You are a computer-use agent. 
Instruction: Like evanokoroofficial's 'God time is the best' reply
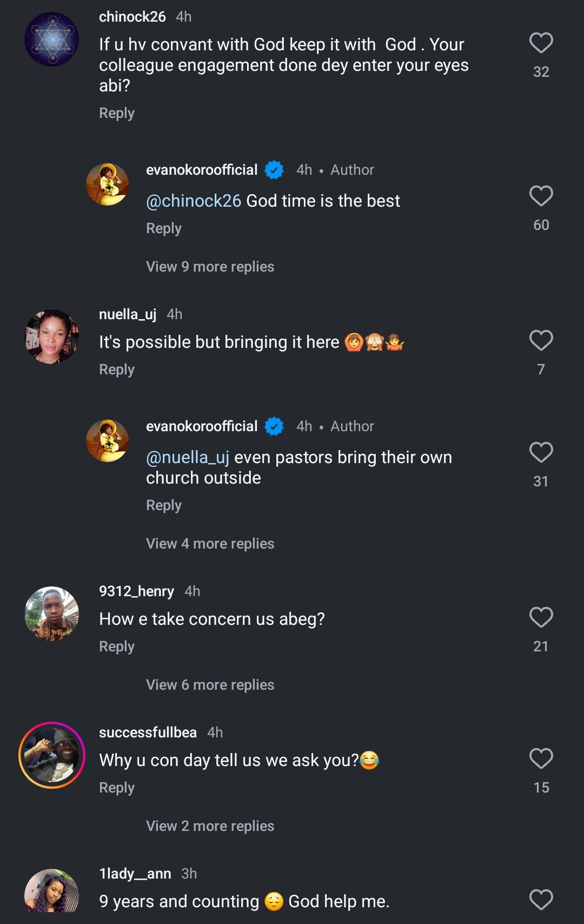[541, 196]
